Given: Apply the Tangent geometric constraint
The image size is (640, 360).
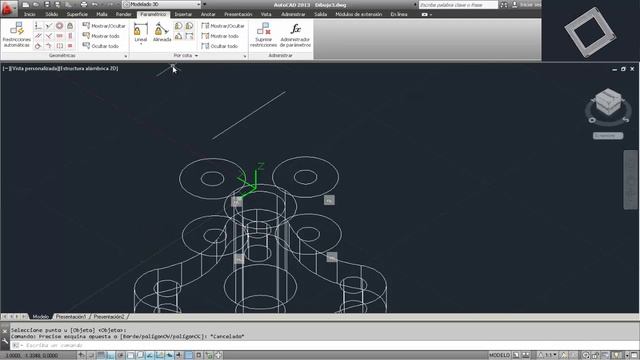Looking at the screenshot, I should click(x=38, y=46).
